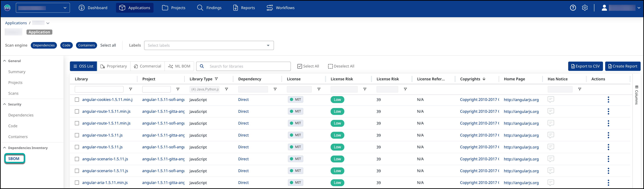Screen dimensions: 644x189
Task: Click the Search for libraries field
Action: 243,66
